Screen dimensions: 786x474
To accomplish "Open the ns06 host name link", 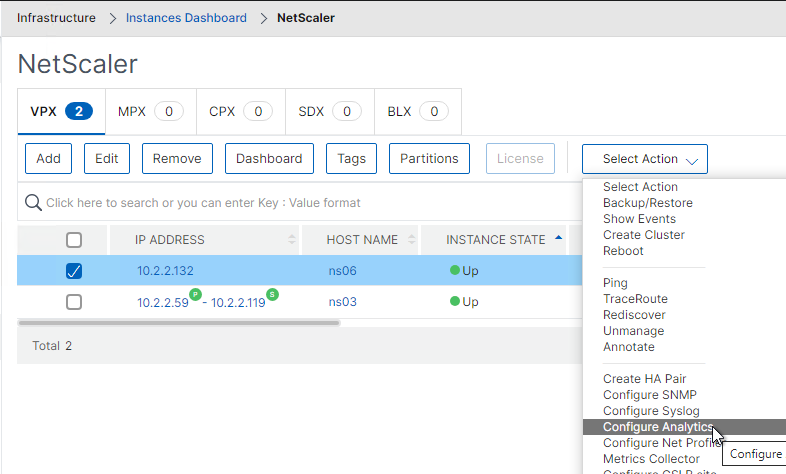I will [342, 271].
